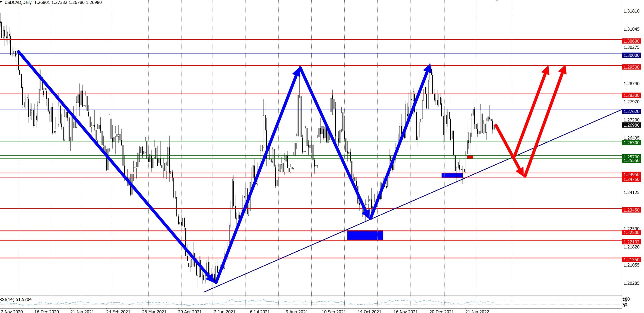This screenshot has width=644, height=313.
Task: Click the 21 Jan 2022 date label
Action: (x=477, y=311)
